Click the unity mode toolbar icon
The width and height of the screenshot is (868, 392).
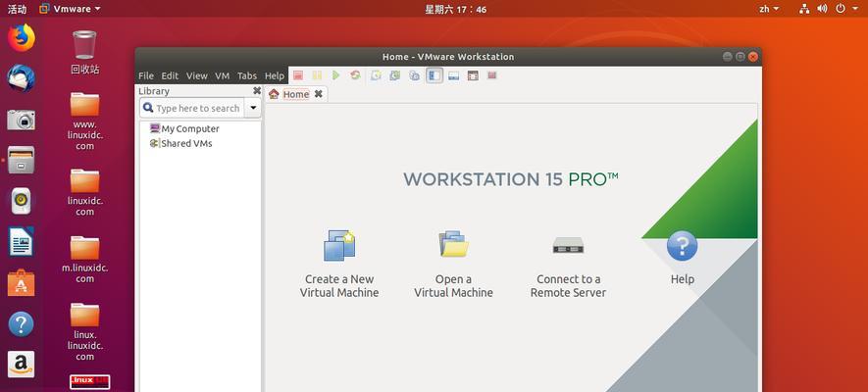click(x=491, y=75)
